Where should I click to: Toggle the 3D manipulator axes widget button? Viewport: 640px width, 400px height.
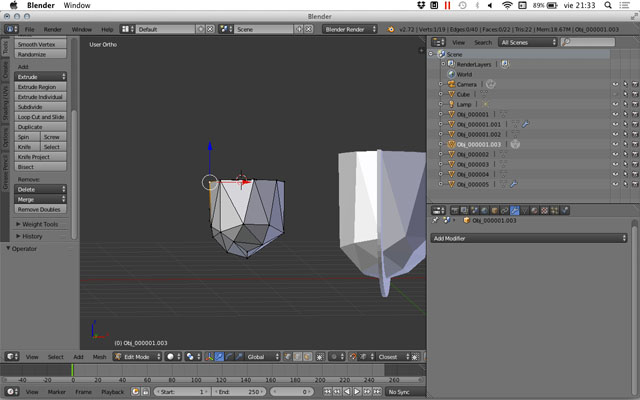pyautogui.click(x=209, y=357)
